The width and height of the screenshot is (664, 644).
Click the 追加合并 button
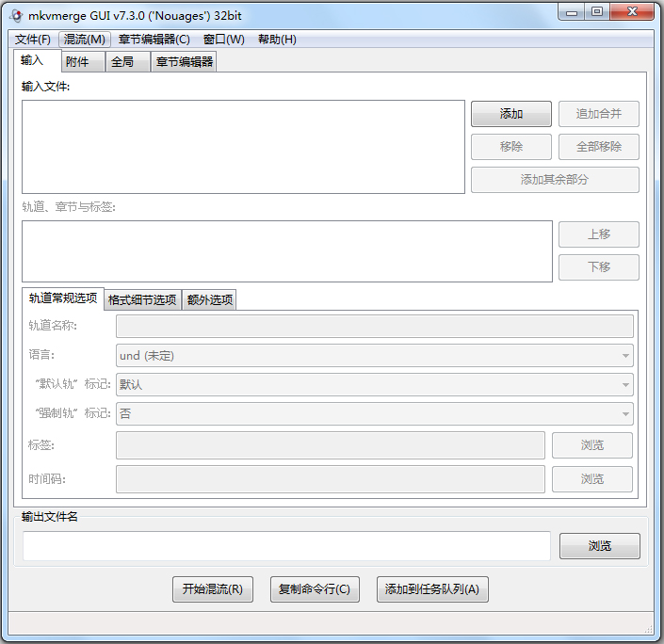point(598,114)
